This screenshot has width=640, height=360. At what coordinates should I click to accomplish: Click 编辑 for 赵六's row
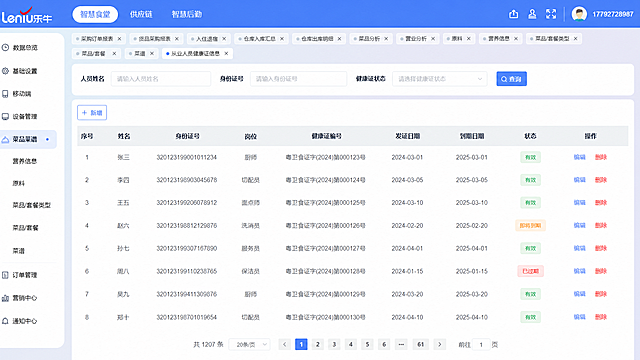(580, 225)
